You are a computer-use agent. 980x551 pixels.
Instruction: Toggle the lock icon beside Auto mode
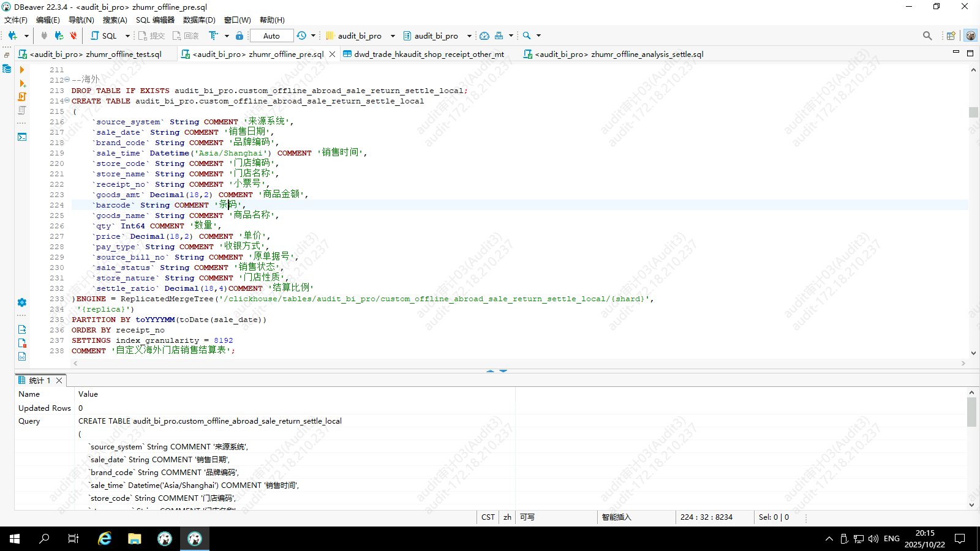click(x=239, y=36)
